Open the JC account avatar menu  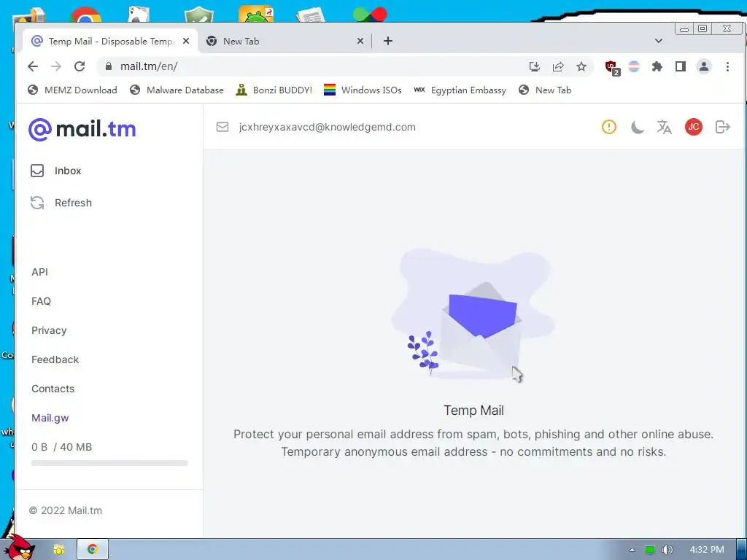click(x=694, y=127)
